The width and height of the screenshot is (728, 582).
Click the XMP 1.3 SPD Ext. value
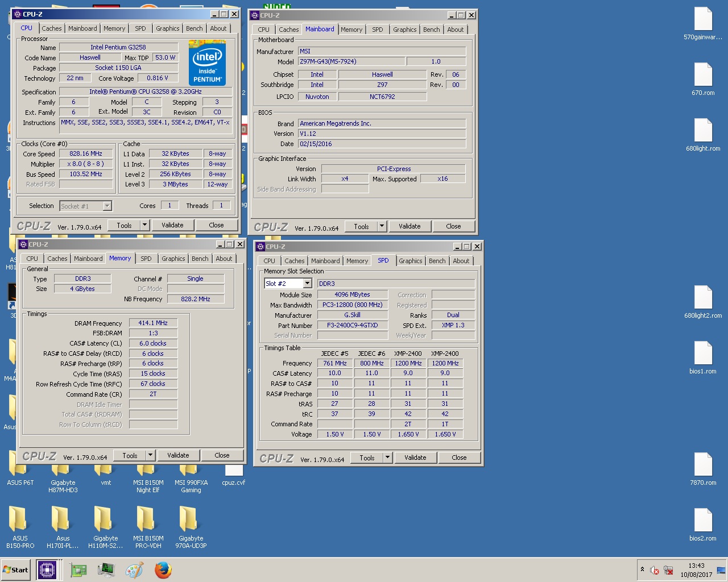(x=453, y=325)
